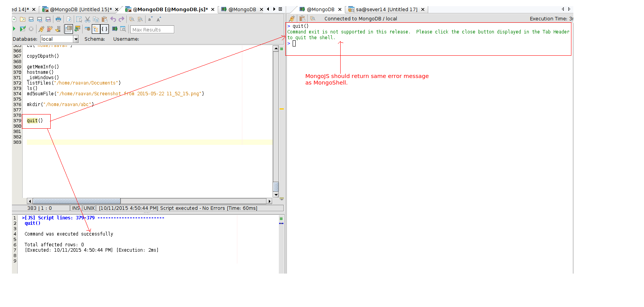Toggle the table-grid options icon
The image size is (644, 307).
[88, 29]
